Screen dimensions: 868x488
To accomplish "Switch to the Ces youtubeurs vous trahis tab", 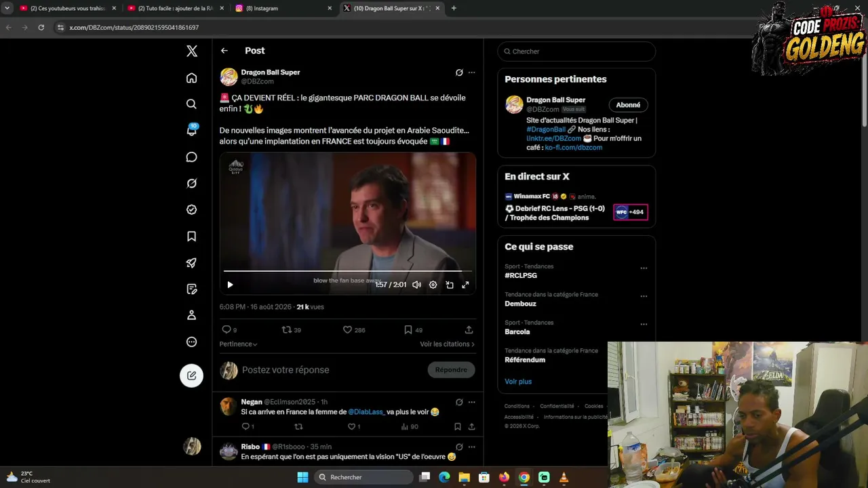I will point(68,8).
